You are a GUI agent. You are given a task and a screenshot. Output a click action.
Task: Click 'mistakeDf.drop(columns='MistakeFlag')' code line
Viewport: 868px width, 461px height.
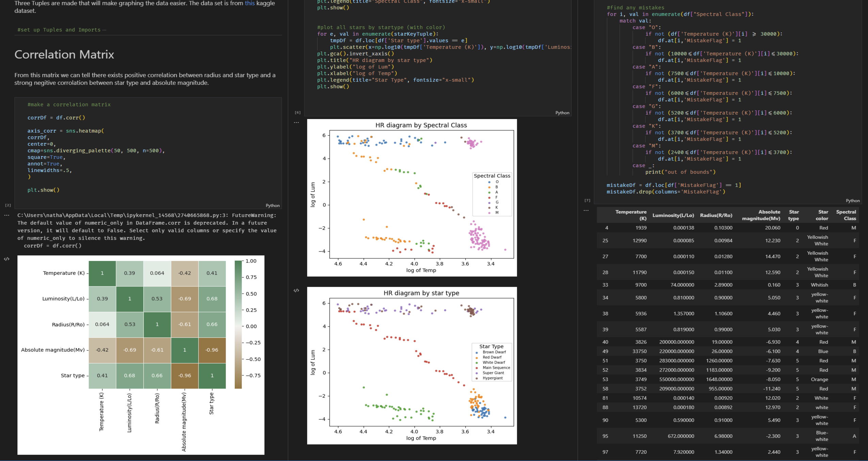click(x=666, y=192)
